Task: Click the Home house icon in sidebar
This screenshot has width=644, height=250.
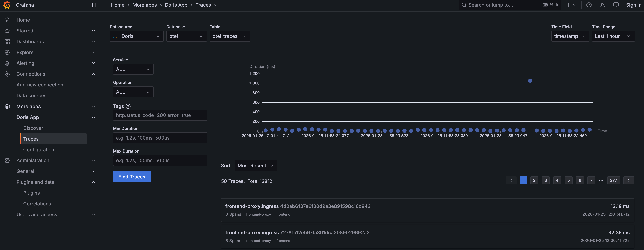Action: point(7,20)
